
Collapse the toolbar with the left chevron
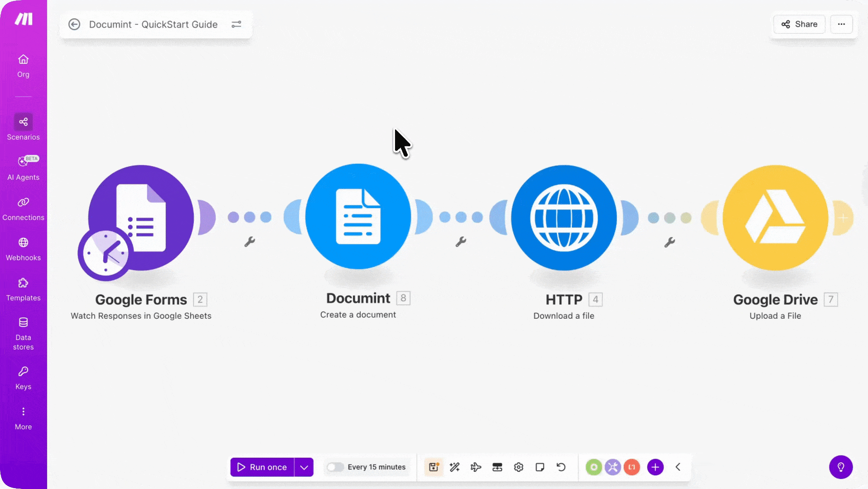[x=678, y=467]
